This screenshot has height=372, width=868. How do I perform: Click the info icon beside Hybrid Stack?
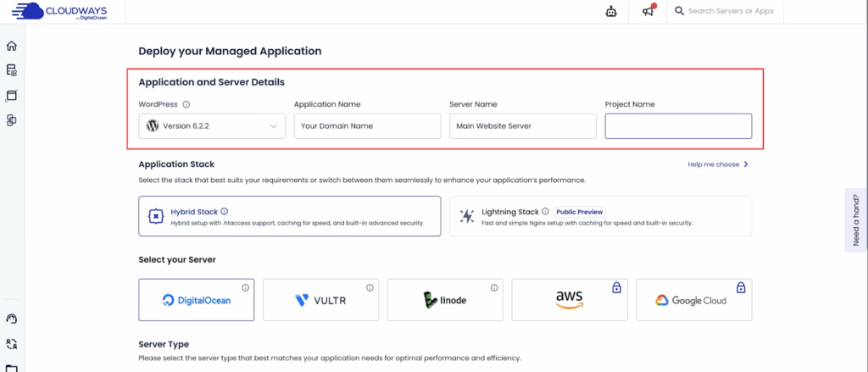pyautogui.click(x=224, y=212)
